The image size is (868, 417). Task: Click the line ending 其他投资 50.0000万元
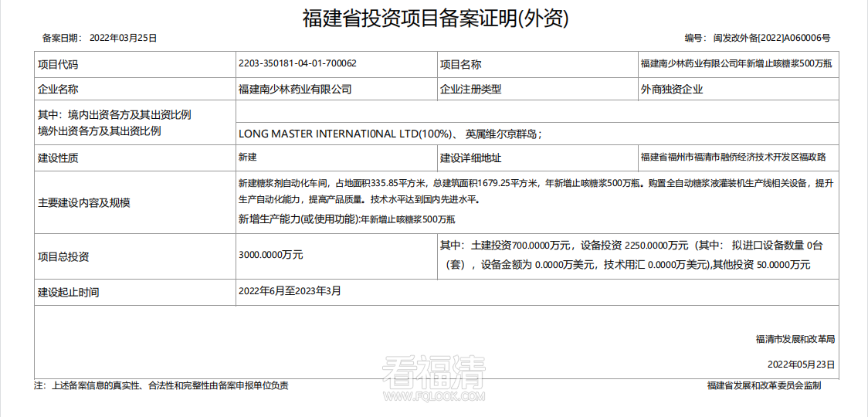tap(629, 266)
